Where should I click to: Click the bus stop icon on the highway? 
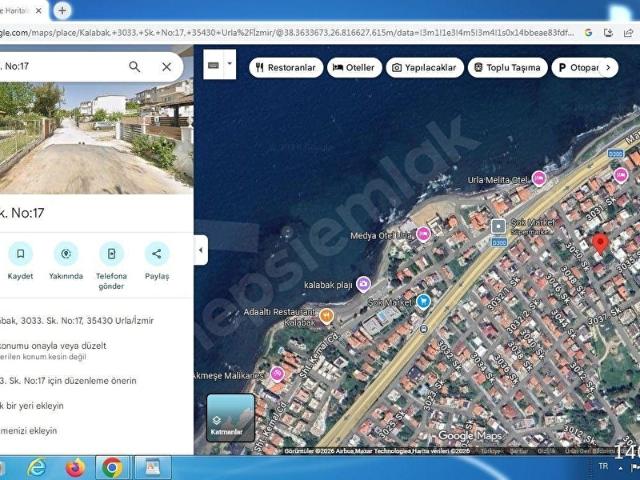pyautogui.click(x=424, y=328)
